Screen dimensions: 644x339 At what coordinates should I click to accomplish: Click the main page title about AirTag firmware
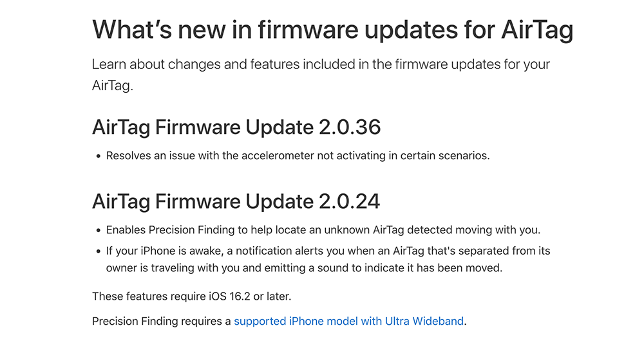(x=333, y=30)
